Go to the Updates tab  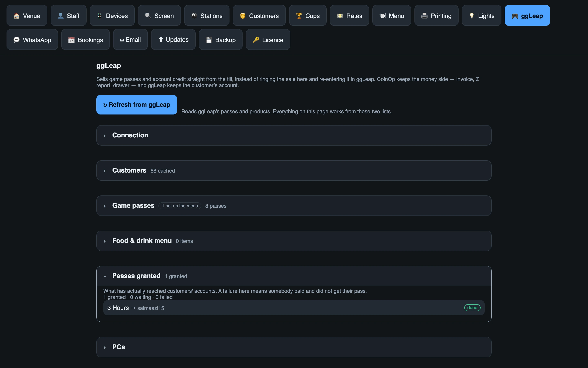173,39
